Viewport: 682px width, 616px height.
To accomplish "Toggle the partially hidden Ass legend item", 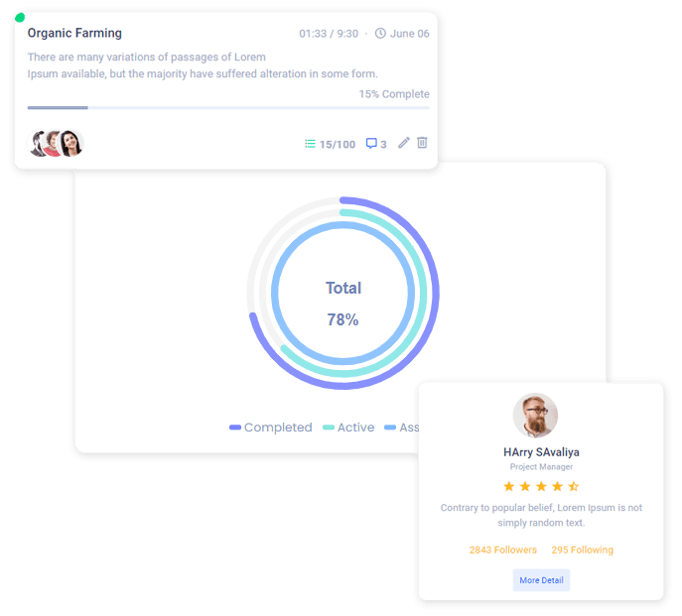I will pos(401,428).
